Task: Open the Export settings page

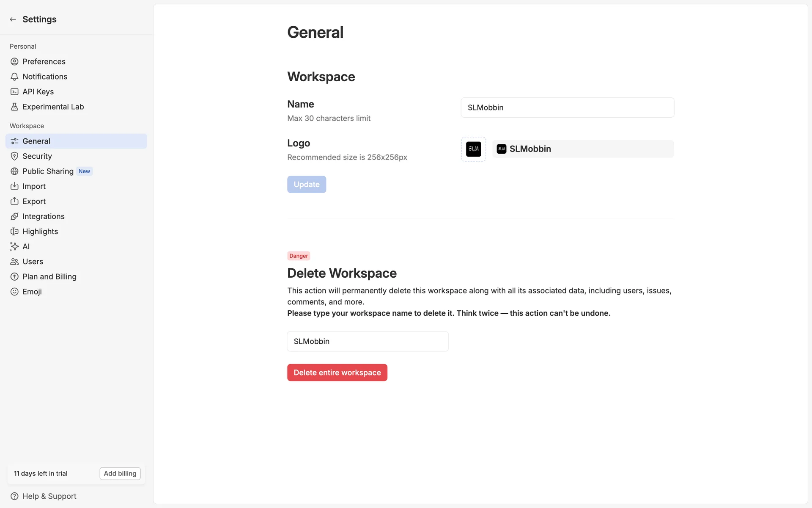Action: click(x=34, y=202)
